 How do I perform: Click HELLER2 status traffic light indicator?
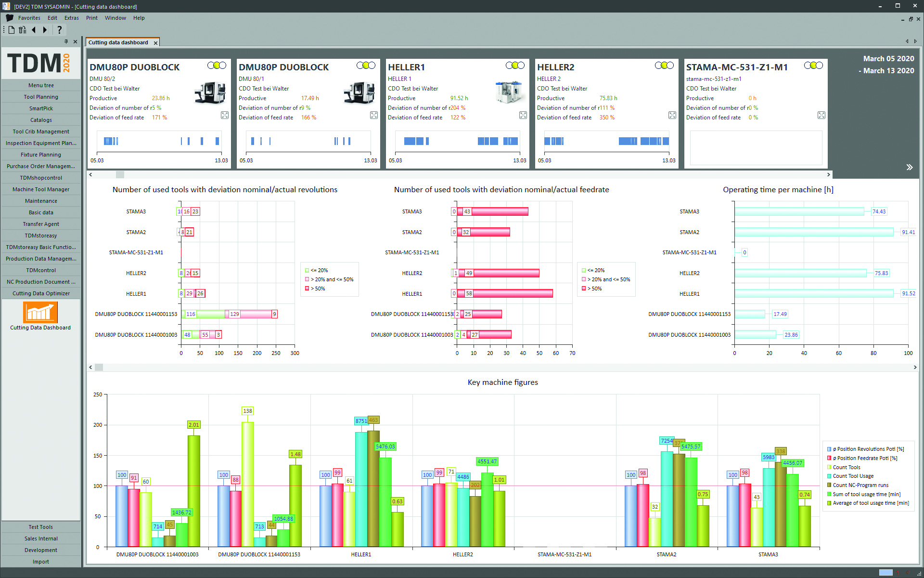664,66
